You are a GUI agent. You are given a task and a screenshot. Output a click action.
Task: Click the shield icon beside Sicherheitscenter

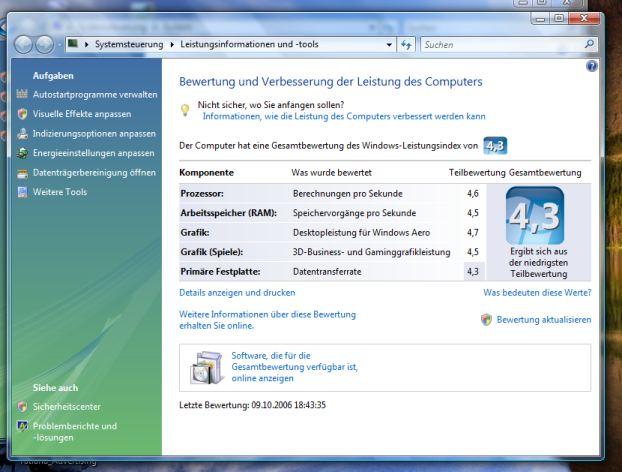click(x=23, y=407)
